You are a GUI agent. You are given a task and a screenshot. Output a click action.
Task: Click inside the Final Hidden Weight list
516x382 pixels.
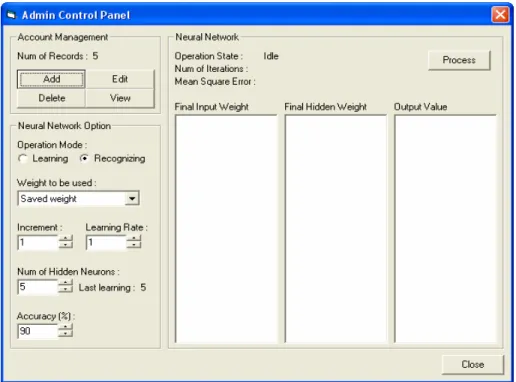336,229
